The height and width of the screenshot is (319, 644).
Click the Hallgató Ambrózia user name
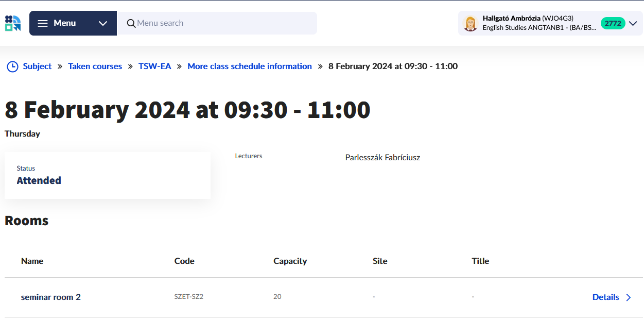tap(511, 19)
